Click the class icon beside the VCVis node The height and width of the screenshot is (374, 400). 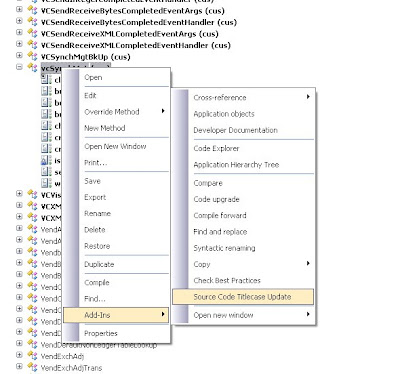32,195
